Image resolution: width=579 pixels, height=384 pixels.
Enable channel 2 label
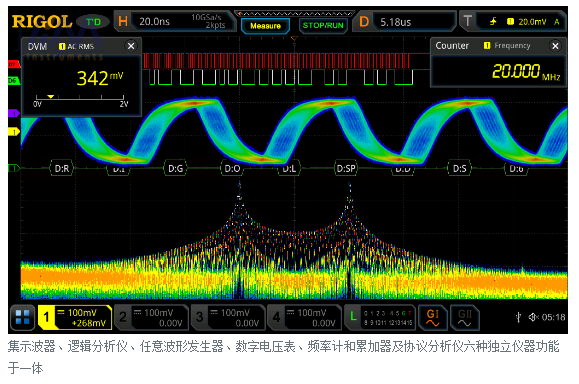point(151,317)
